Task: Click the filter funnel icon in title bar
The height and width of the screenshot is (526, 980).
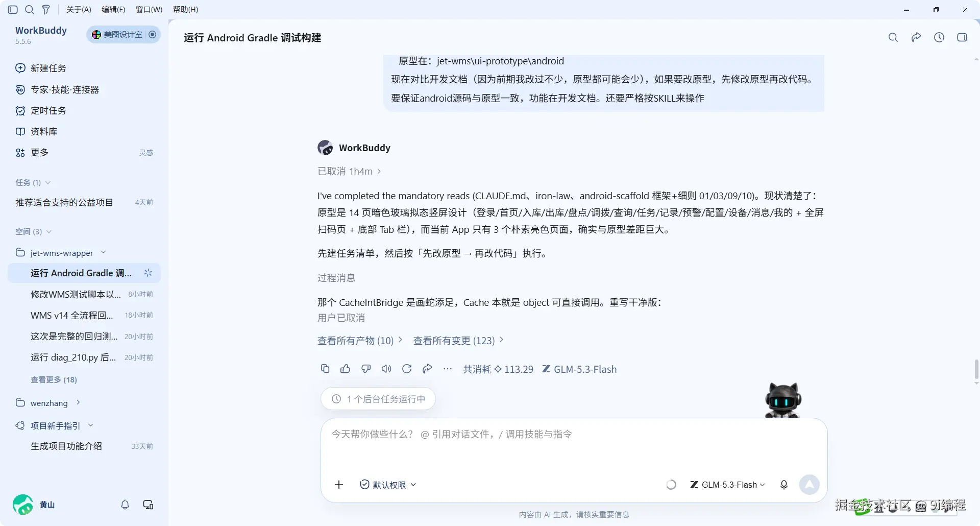Action: pos(46,10)
